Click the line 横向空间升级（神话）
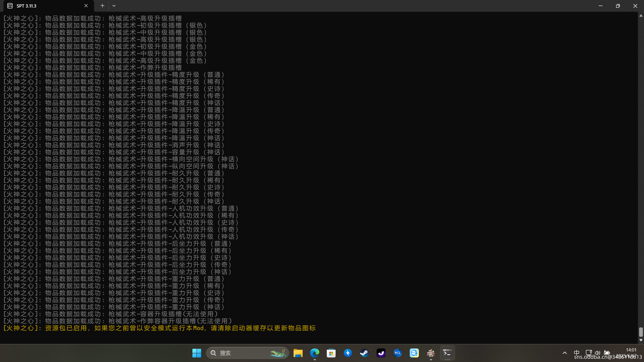The height and width of the screenshot is (362, 644). coord(121,159)
